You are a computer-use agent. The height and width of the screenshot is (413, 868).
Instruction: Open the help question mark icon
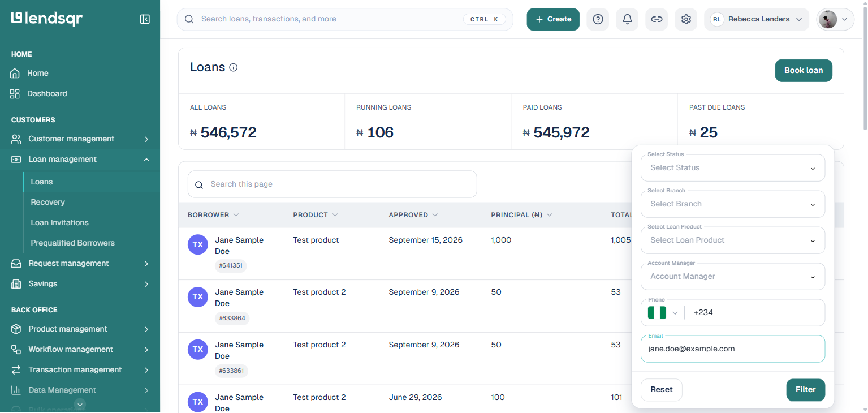[598, 19]
